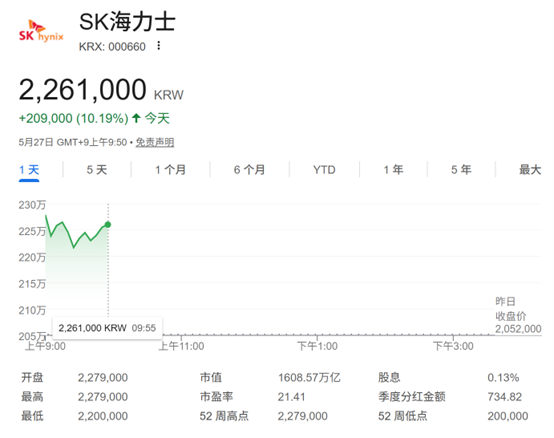Click the 2,261,000 KRW 09:55 tooltip
This screenshot has width=554, height=438.
point(107,328)
